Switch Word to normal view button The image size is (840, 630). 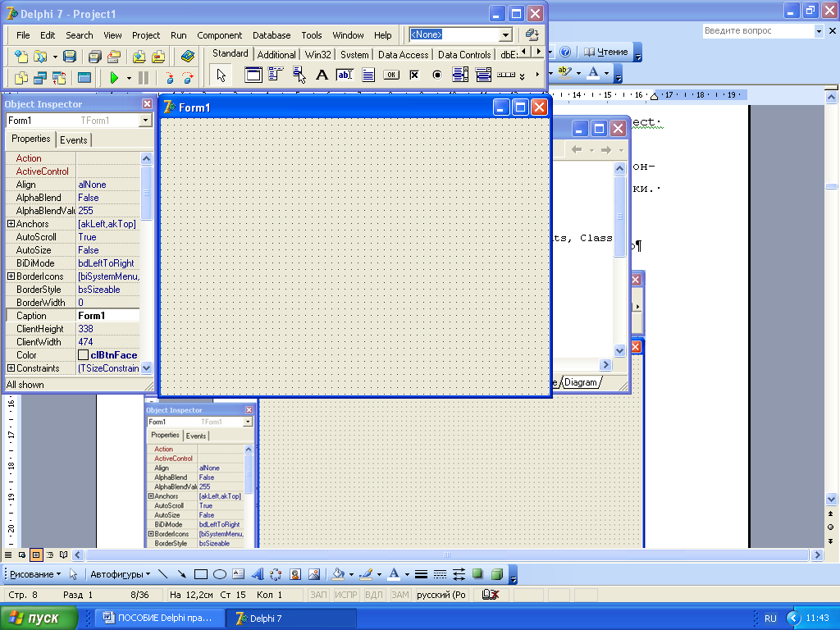(x=8, y=555)
